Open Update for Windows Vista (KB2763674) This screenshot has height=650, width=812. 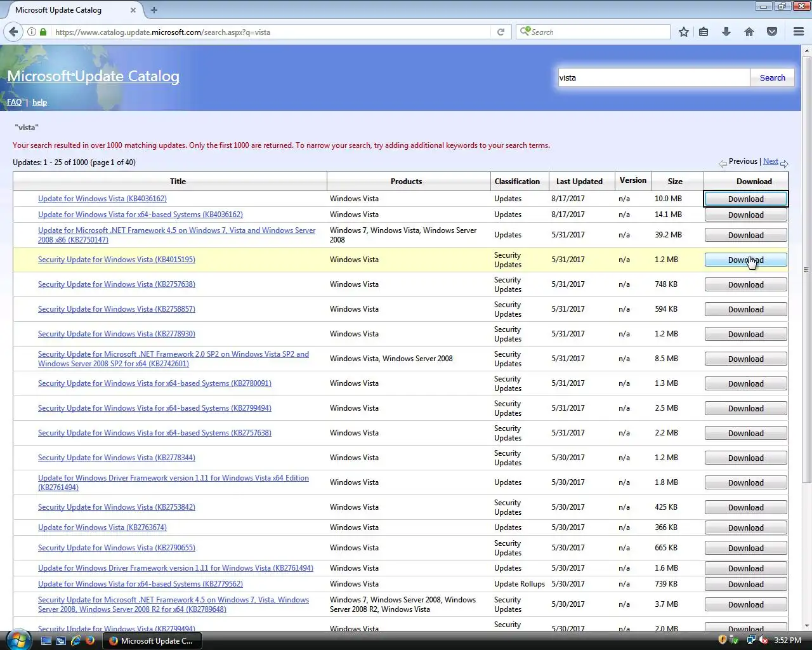tap(102, 527)
